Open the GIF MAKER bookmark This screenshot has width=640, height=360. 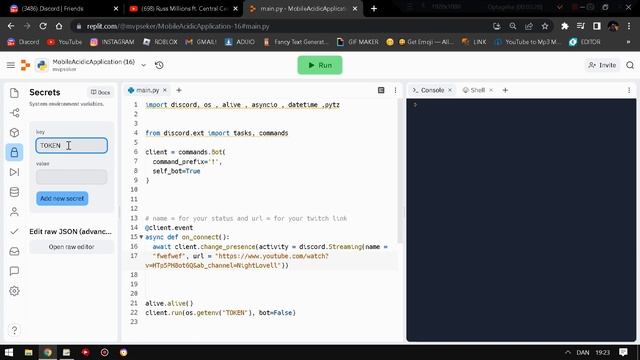358,42
